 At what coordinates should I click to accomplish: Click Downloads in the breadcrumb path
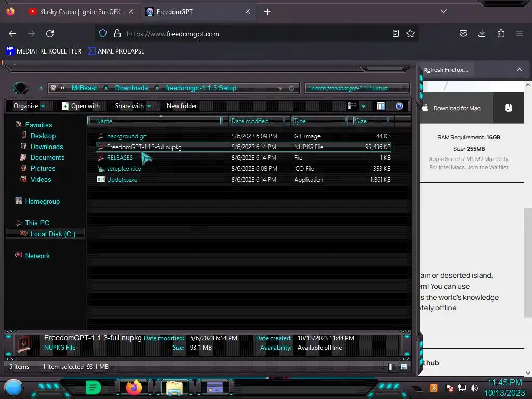tap(131, 88)
